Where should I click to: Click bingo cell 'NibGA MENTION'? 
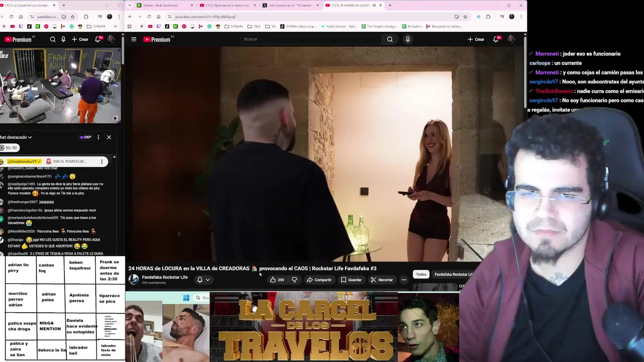click(50, 326)
